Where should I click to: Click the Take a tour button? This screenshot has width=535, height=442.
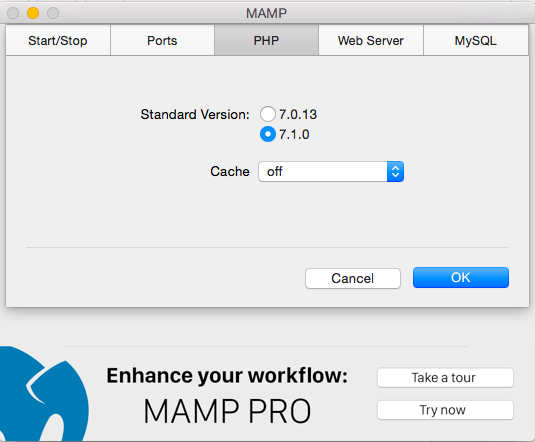(x=445, y=377)
